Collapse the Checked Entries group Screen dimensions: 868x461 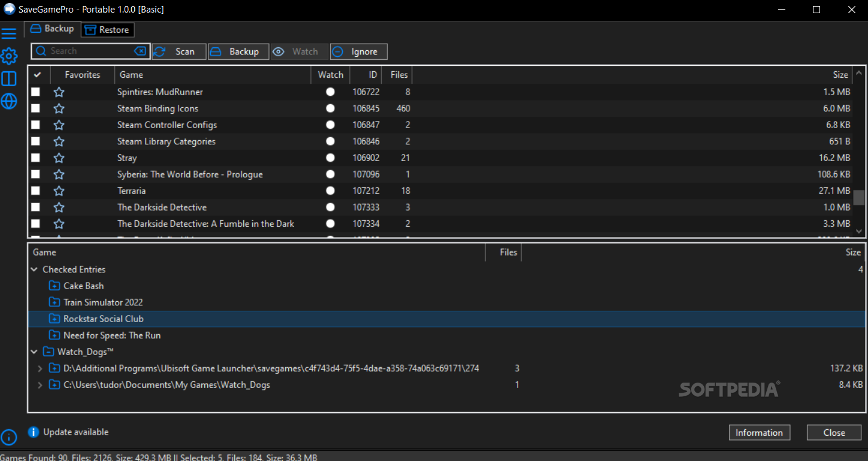34,270
